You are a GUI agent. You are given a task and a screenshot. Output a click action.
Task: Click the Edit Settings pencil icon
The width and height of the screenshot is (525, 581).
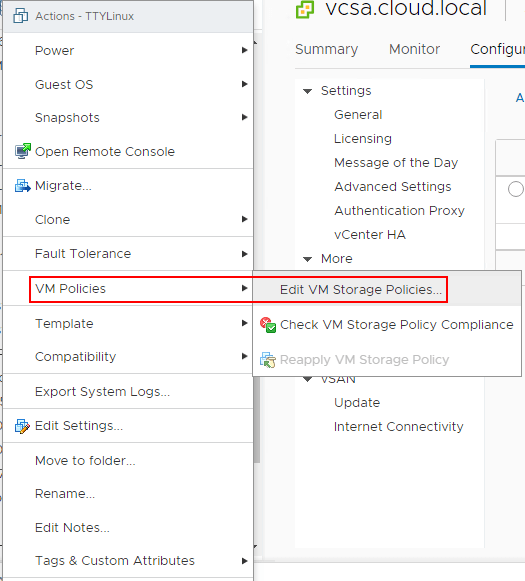22,426
